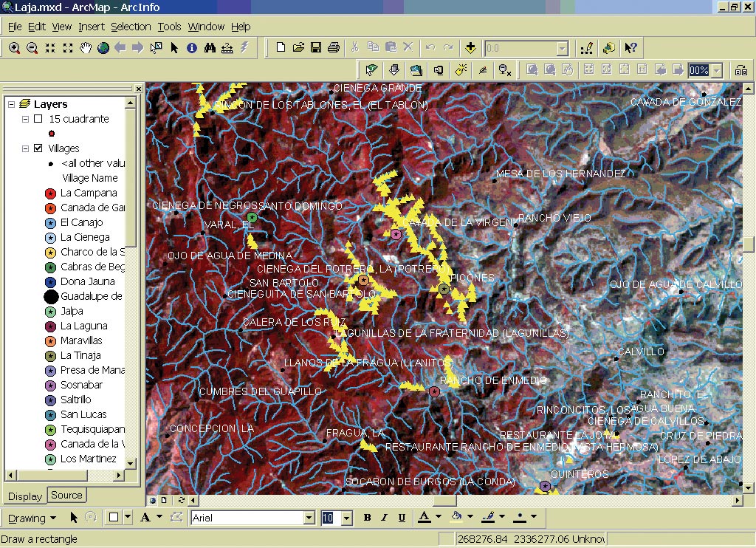Viewport: 756px width, 548px height.
Task: Close the table of contents panel
Action: (138, 89)
